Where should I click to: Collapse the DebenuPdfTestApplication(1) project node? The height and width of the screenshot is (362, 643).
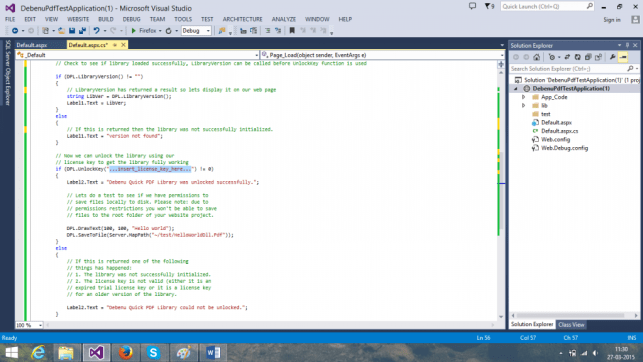point(515,89)
